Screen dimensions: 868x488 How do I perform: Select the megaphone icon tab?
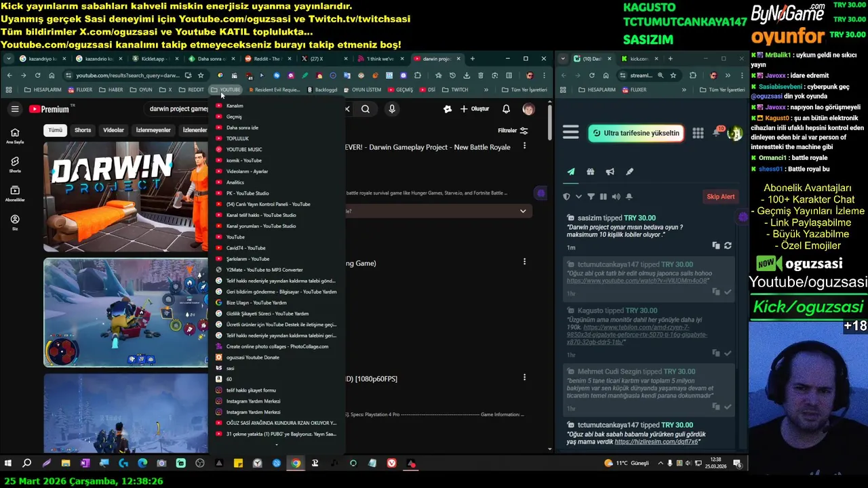(610, 172)
